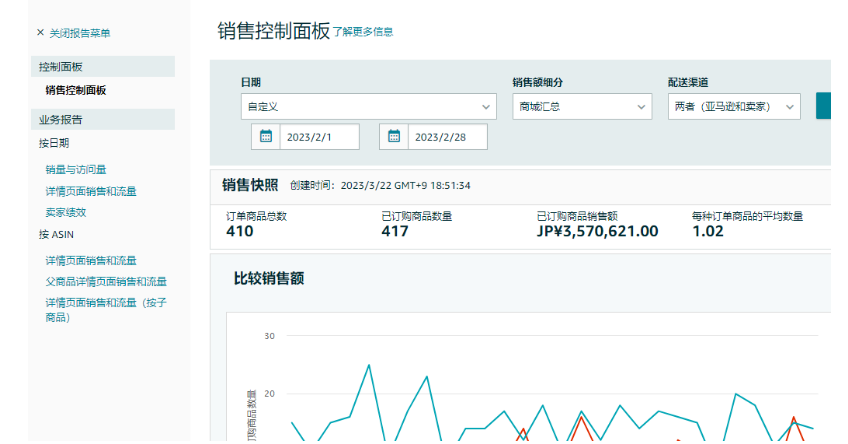
Task: Open 详情页面销售和流量 under 按 ASIN
Action: [91, 261]
